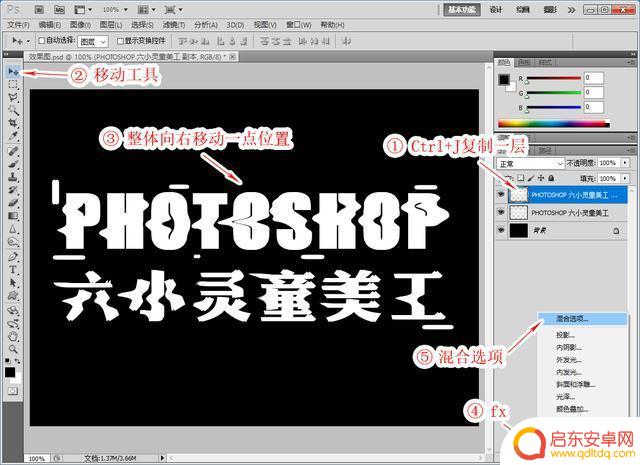Select the Clone Stamp tool
Screen dimensions: 640x465
(13, 177)
